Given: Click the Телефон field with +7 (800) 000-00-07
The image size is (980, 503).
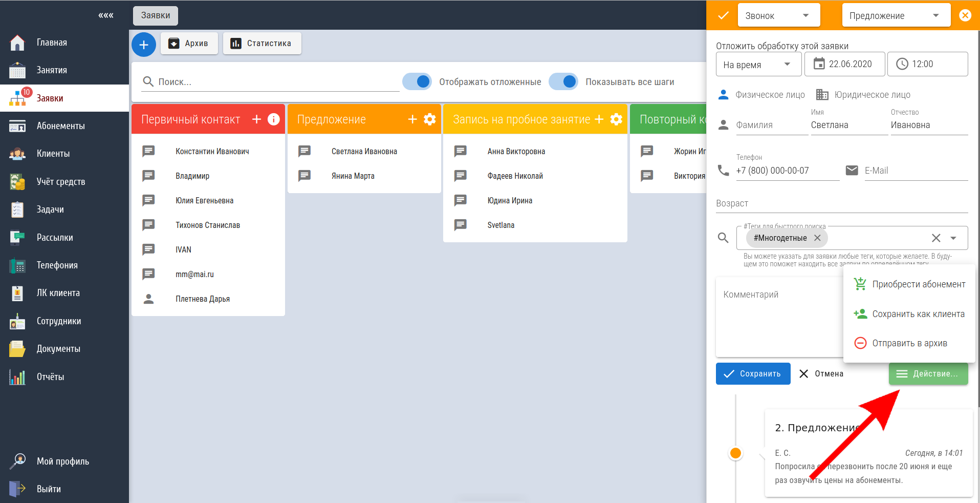Looking at the screenshot, I should coord(788,171).
